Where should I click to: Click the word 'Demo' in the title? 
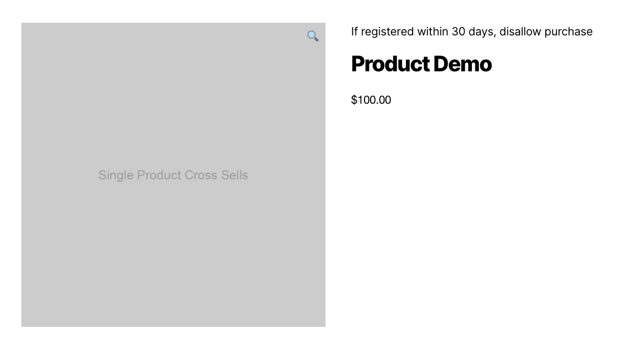462,64
